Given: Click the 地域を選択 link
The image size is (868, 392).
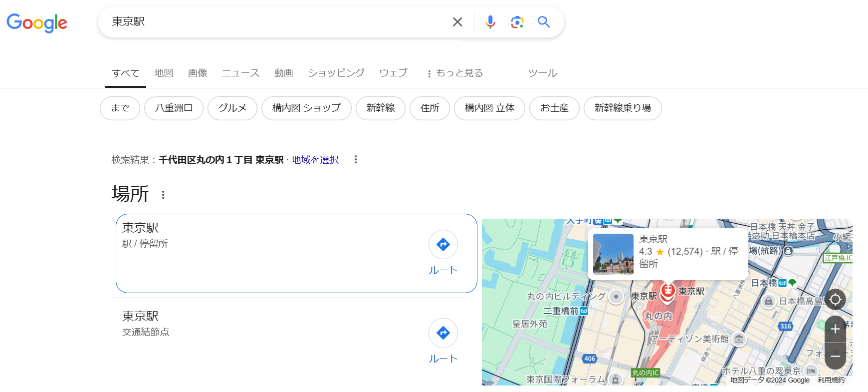Looking at the screenshot, I should click(x=315, y=160).
